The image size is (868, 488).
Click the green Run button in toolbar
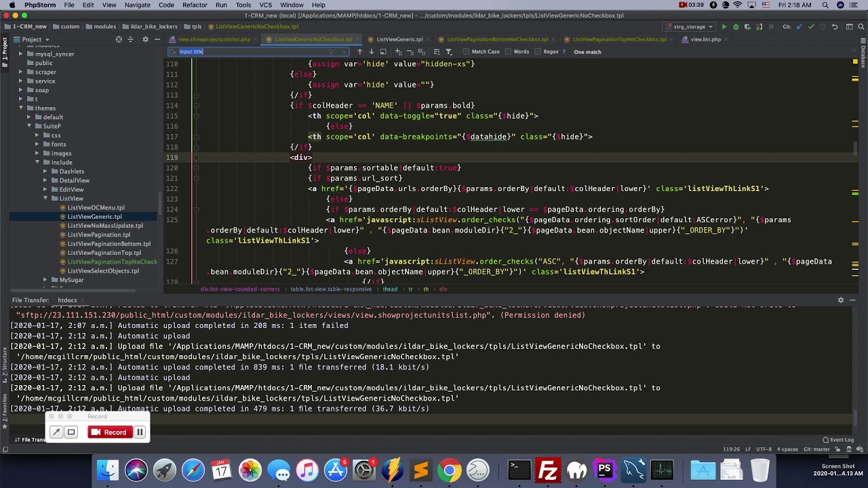724,27
